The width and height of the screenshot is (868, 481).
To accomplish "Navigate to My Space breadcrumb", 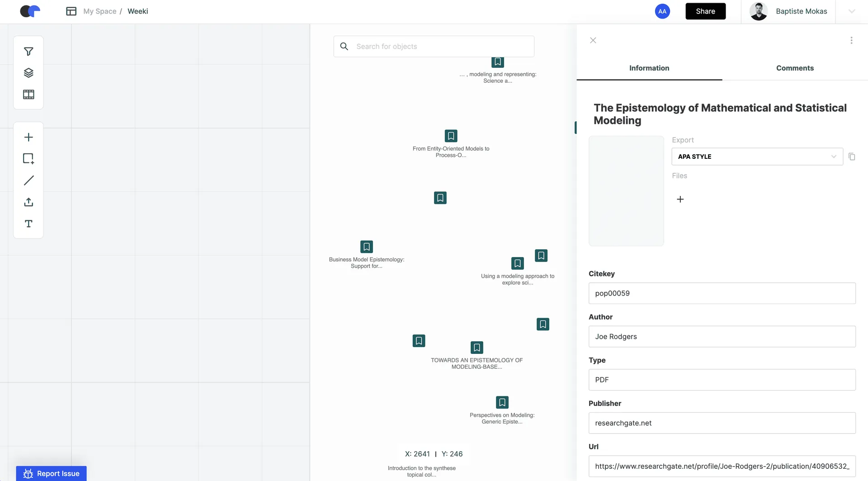I will pyautogui.click(x=99, y=11).
